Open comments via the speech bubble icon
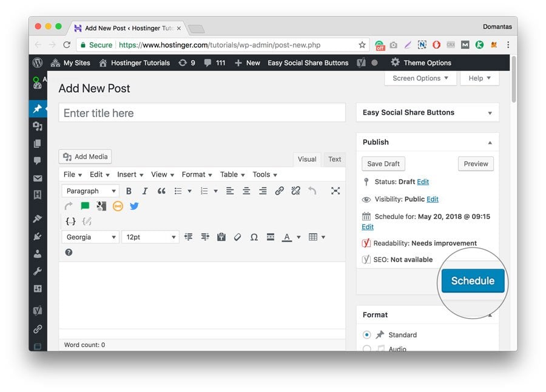 [x=38, y=160]
